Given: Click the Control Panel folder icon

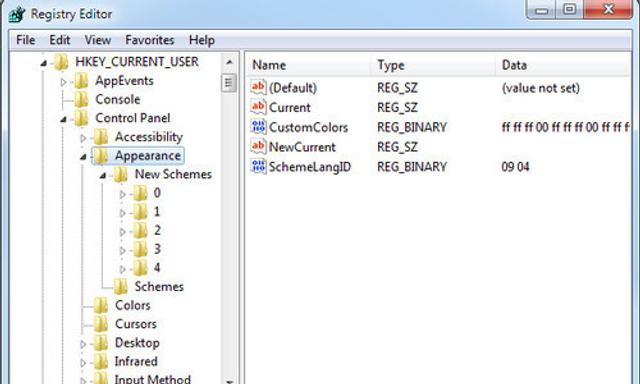Looking at the screenshot, I should click(81, 118).
